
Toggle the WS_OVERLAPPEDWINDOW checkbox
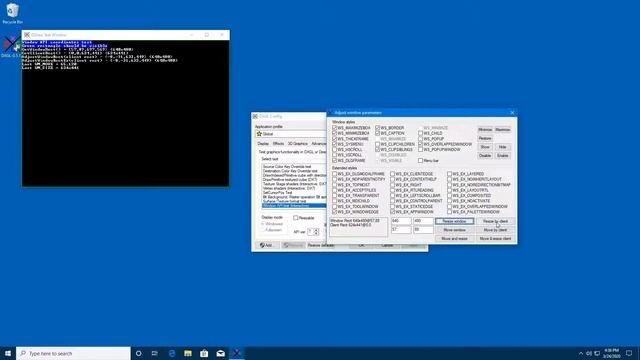point(445,144)
